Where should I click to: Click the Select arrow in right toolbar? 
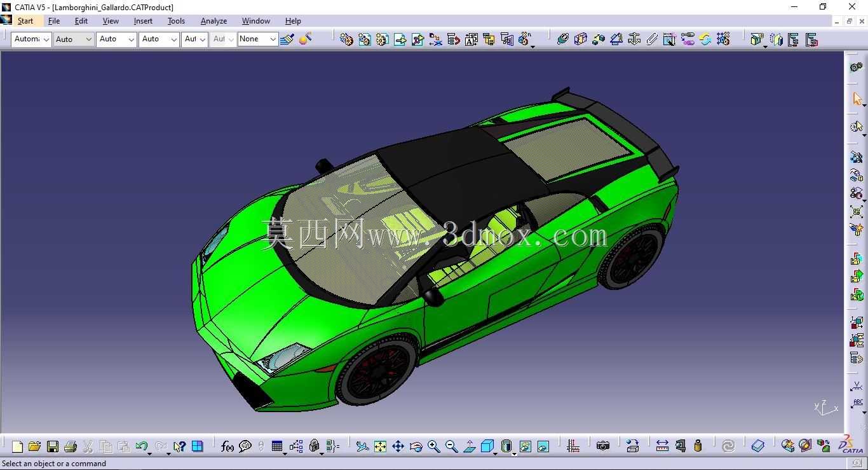[857, 99]
